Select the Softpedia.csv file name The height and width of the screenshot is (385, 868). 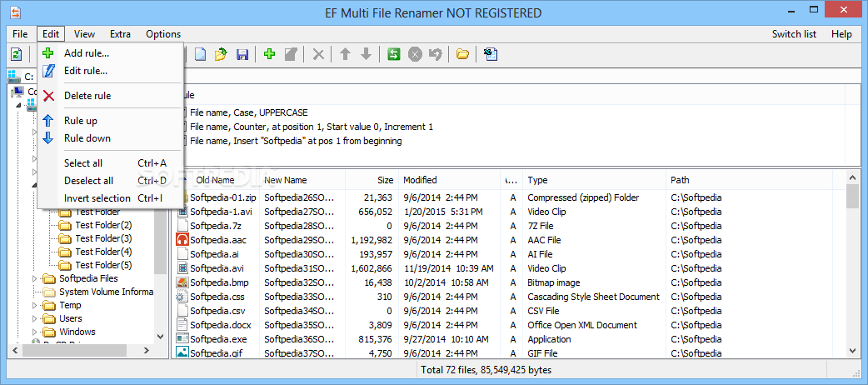point(217,311)
